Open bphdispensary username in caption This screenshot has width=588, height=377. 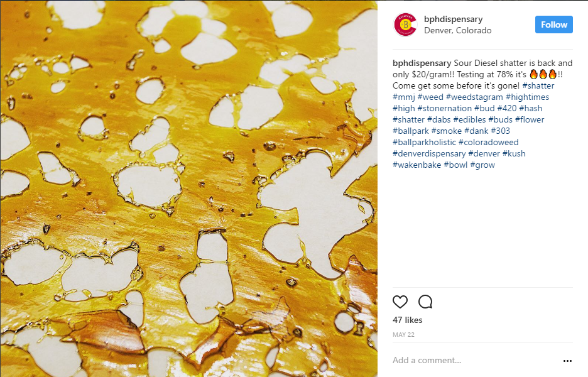coord(422,63)
